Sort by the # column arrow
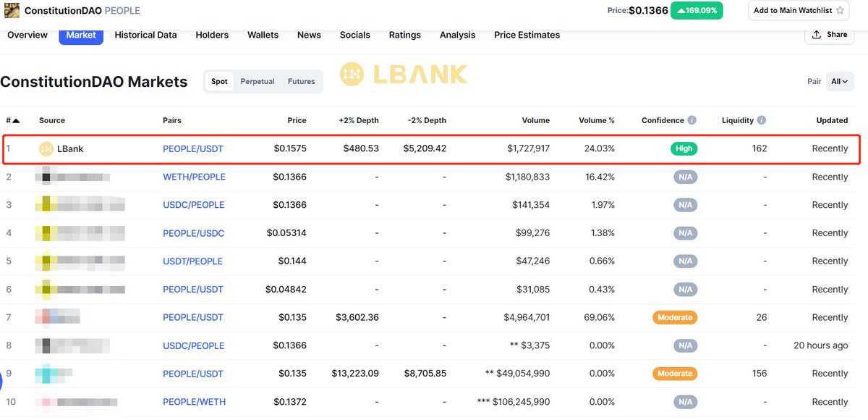 (x=16, y=121)
